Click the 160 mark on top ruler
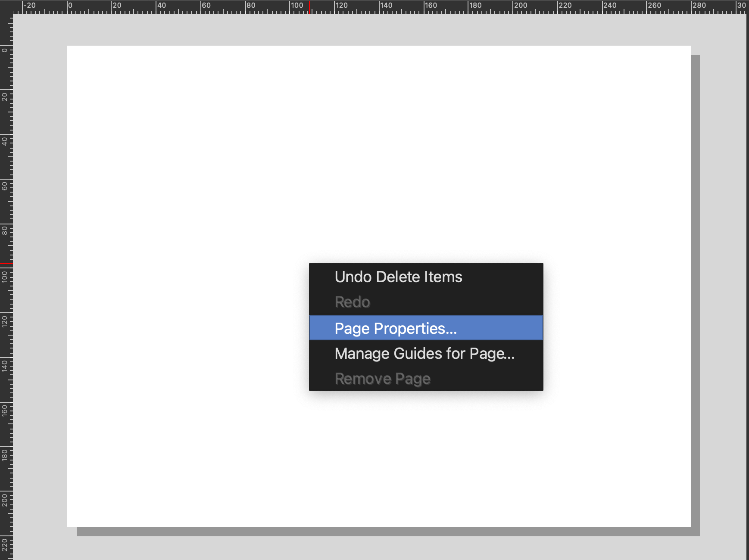Viewport: 749px width, 560px height. [431, 6]
